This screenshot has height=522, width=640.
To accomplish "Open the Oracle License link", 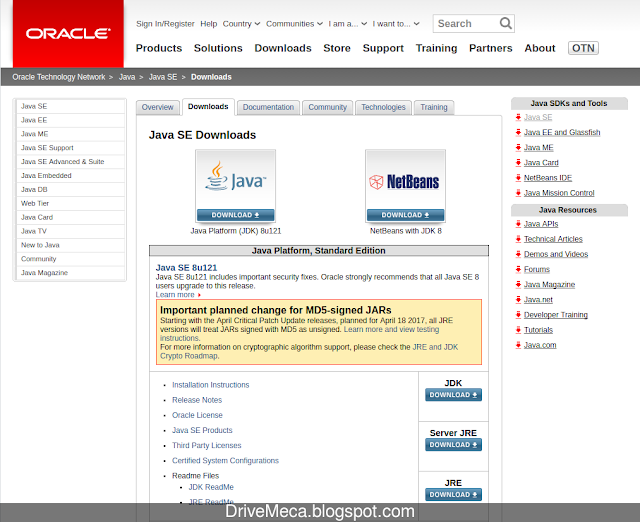I will (x=197, y=415).
